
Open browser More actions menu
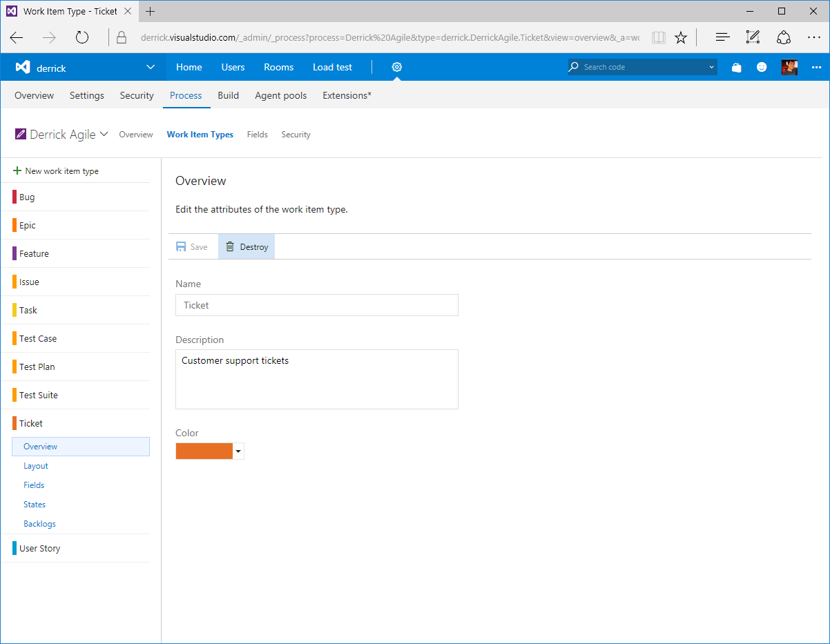[x=813, y=37]
